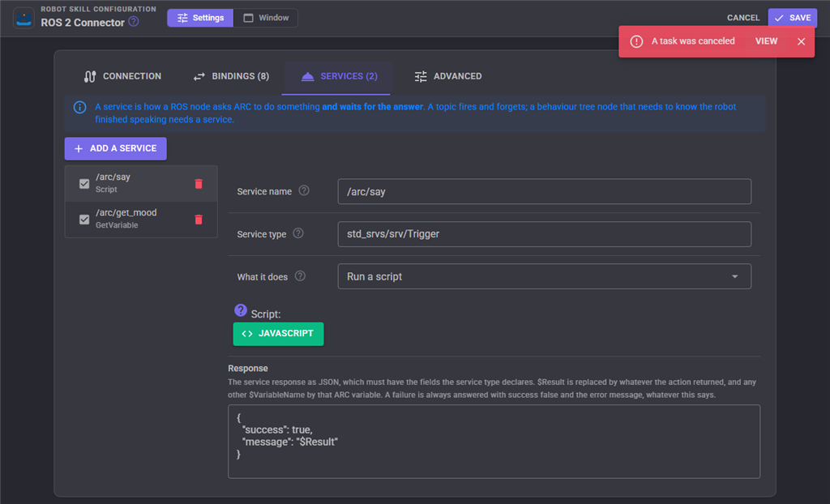
Task: Click the alert icon in the red notification
Action: 636,41
